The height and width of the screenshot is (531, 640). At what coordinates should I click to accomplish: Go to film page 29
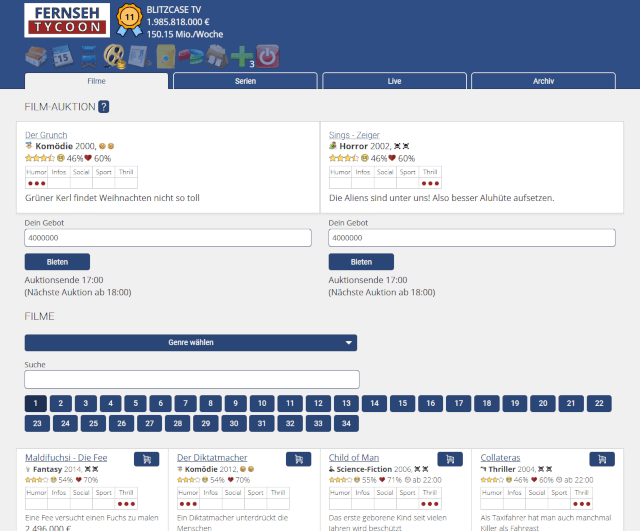(206, 423)
